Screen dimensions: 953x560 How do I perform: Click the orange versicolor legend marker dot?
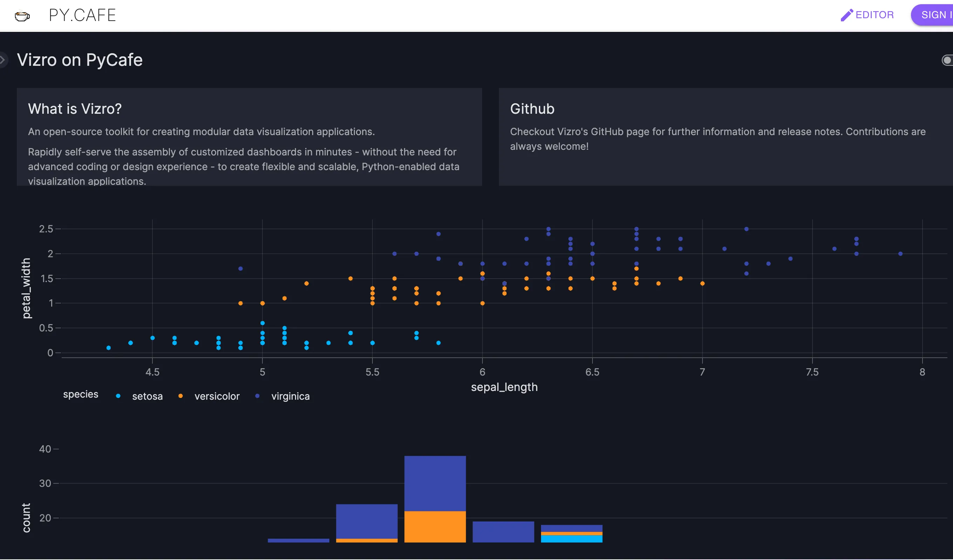pyautogui.click(x=180, y=396)
